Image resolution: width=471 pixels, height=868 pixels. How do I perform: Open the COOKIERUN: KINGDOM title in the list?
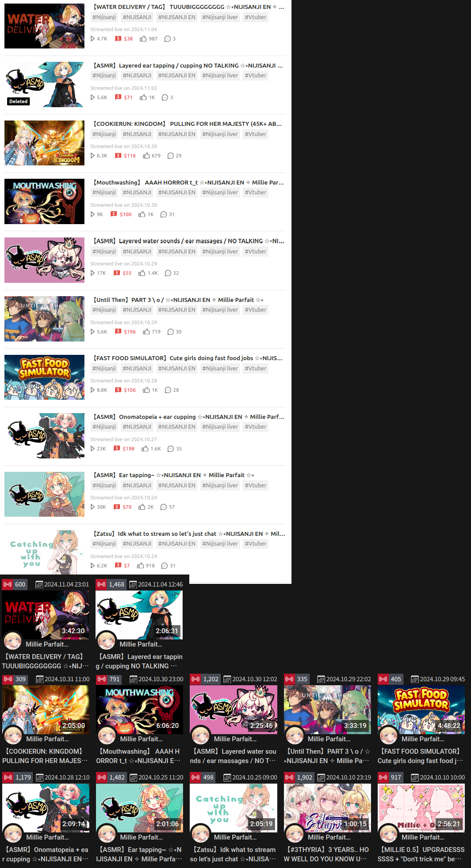[x=188, y=124]
